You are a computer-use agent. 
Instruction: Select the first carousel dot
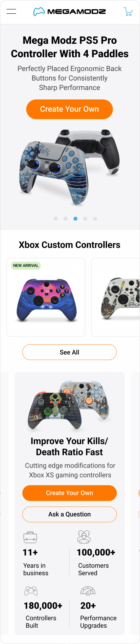(x=56, y=218)
